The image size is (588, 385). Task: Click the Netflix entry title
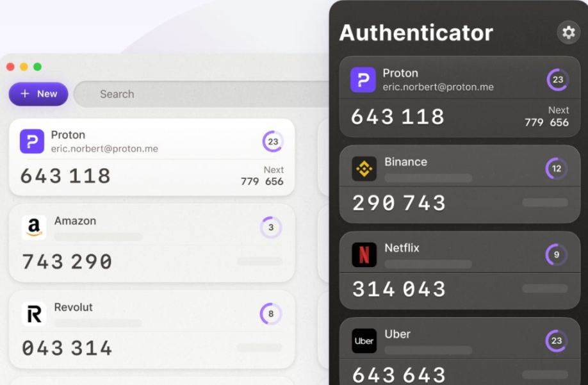coord(402,248)
